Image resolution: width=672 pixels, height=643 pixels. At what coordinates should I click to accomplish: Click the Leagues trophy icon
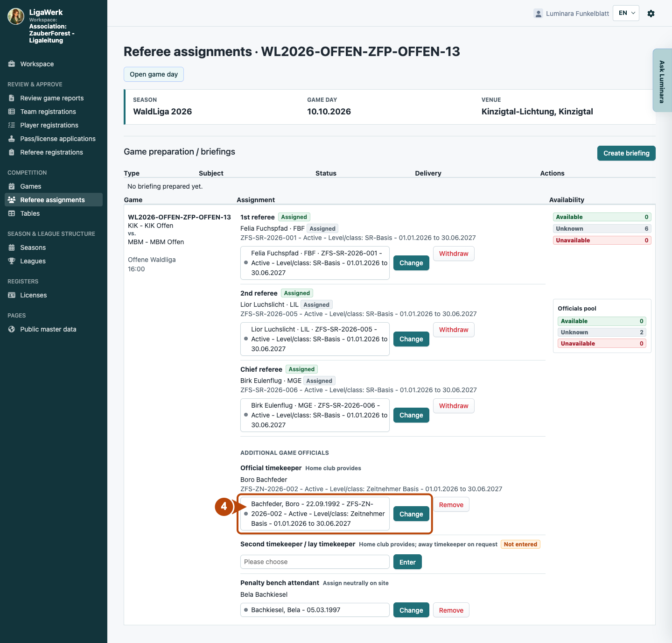(12, 261)
